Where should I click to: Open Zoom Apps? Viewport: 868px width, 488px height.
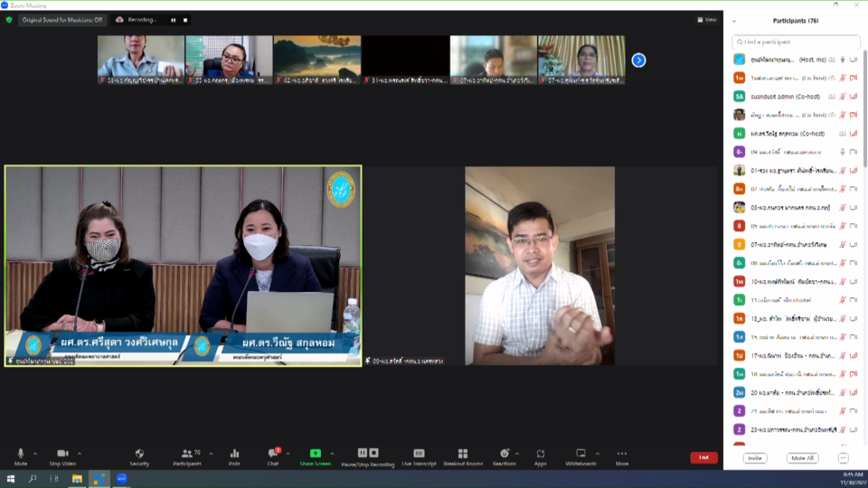tap(541, 457)
